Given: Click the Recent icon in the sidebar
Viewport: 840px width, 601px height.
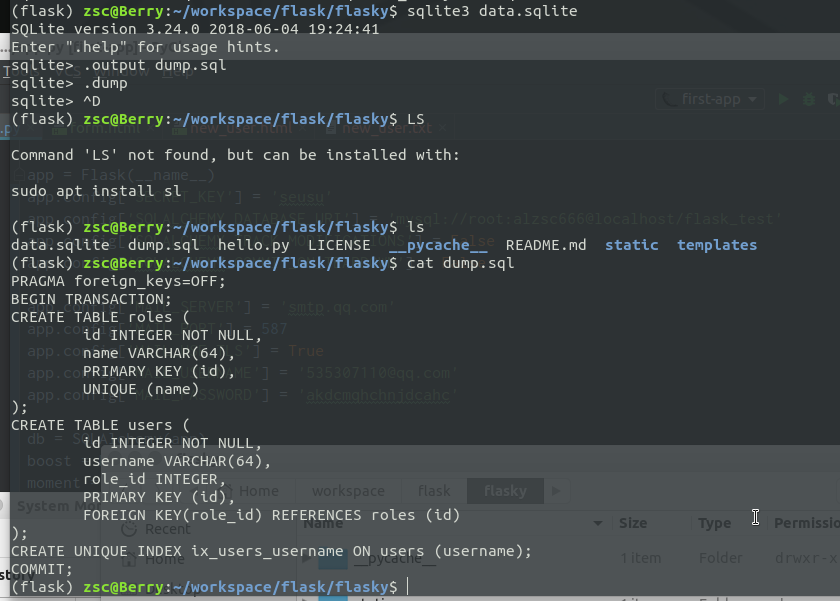Looking at the screenshot, I should point(128,528).
